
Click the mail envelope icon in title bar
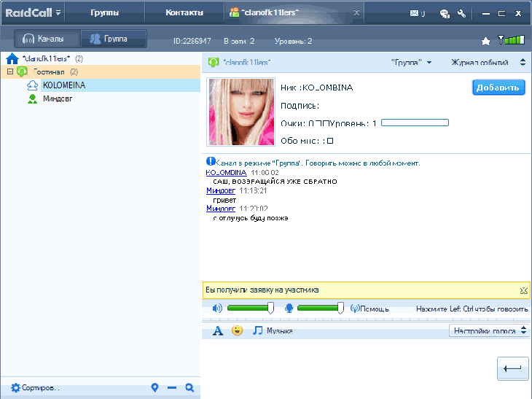pyautogui.click(x=415, y=13)
